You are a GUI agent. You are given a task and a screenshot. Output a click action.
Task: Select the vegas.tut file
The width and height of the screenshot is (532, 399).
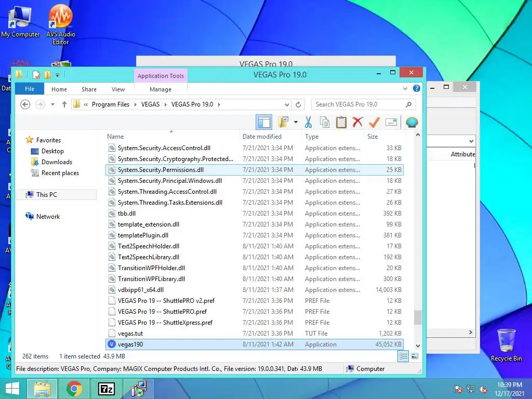[255, 333]
